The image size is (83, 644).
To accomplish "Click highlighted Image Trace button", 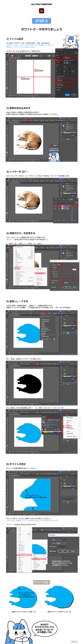I will pyautogui.click(x=43, y=313).
